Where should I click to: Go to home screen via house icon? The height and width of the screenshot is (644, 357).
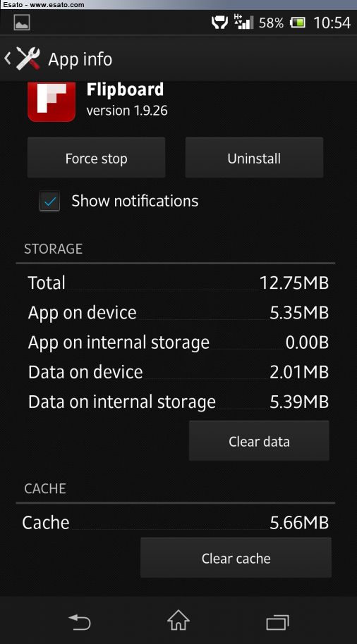[178, 621]
